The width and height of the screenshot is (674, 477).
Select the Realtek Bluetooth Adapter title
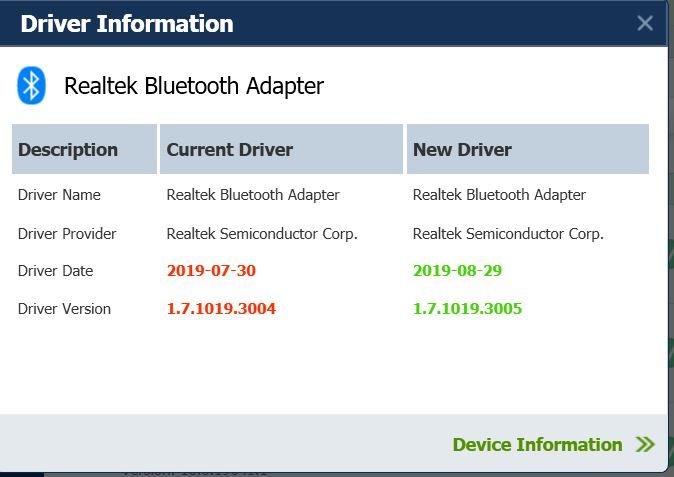click(194, 86)
